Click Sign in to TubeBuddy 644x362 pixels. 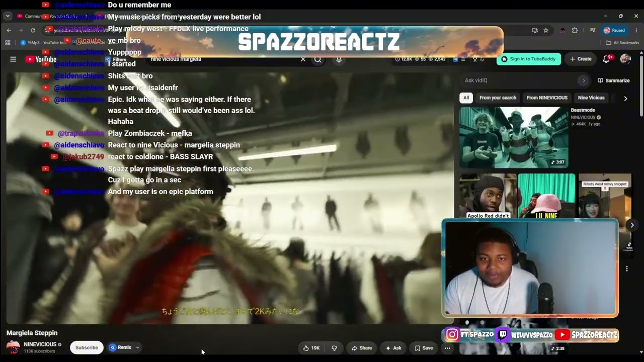(x=529, y=59)
